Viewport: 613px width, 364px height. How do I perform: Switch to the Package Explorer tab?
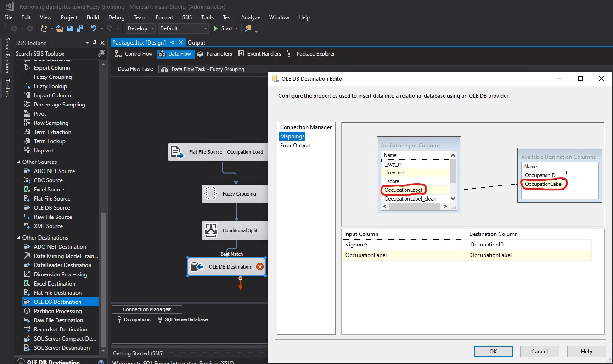tap(311, 54)
